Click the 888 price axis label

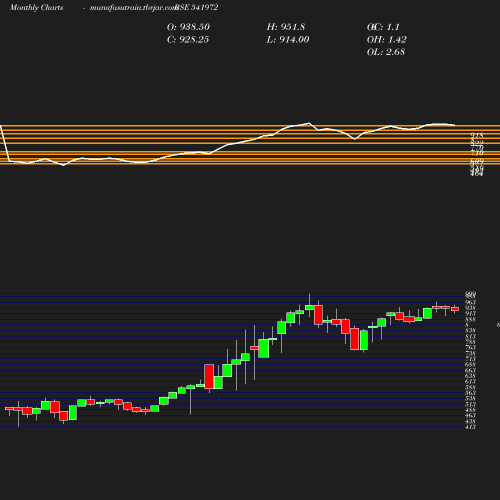pos(470,319)
